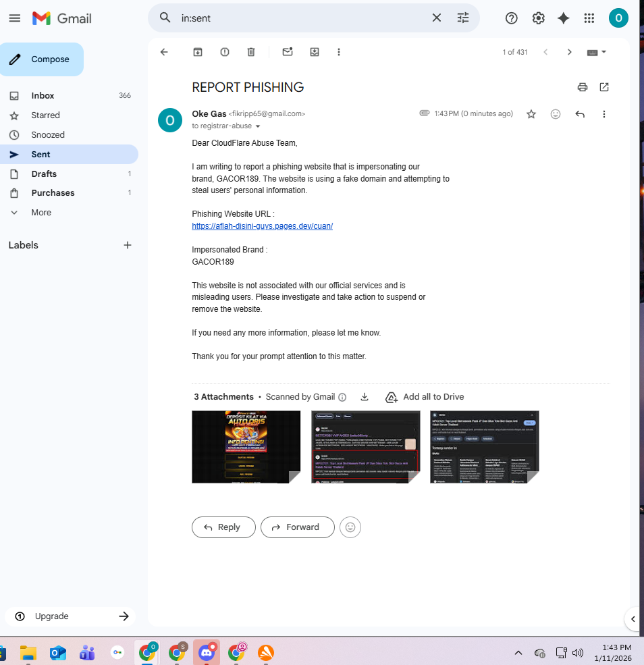644x665 pixels.
Task: Add an emoji reaction in the message header
Action: tap(556, 113)
